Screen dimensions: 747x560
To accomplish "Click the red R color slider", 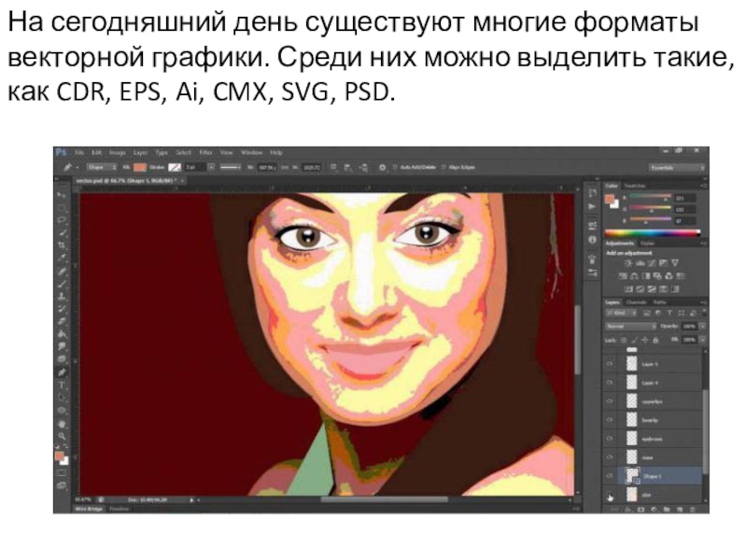I will tap(650, 197).
